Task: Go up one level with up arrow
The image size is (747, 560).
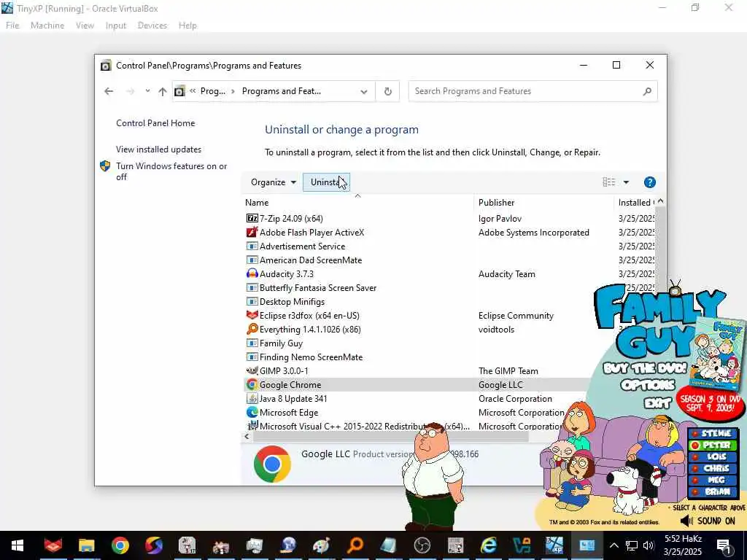Action: coord(163,91)
